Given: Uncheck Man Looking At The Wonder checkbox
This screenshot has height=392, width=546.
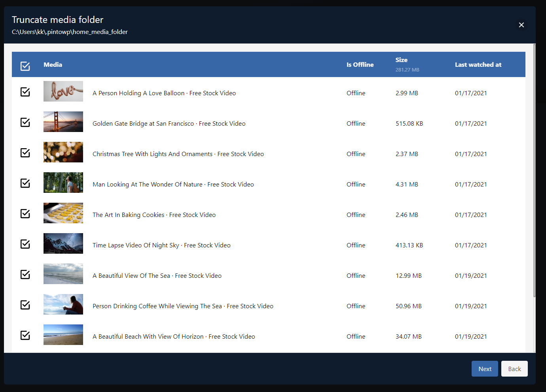Looking at the screenshot, I should pos(25,183).
